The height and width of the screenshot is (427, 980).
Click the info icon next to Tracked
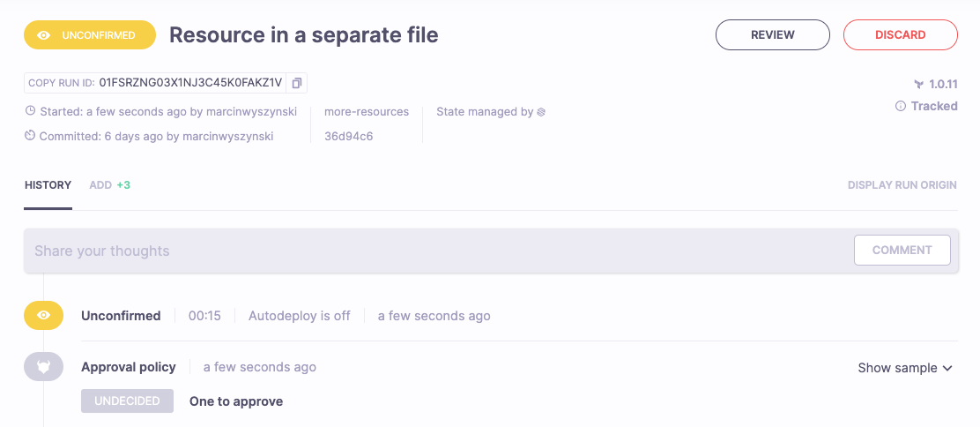[901, 106]
